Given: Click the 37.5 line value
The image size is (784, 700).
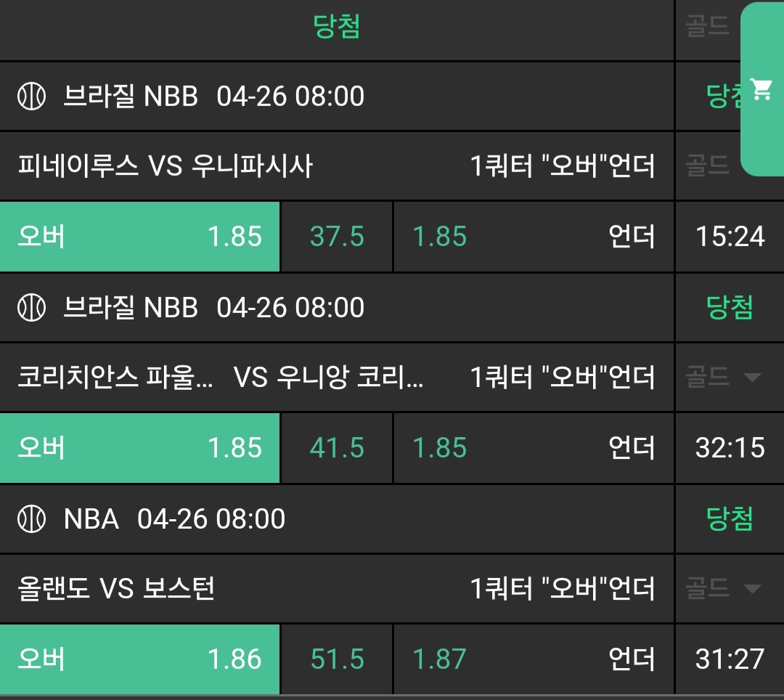Looking at the screenshot, I should 337,237.
